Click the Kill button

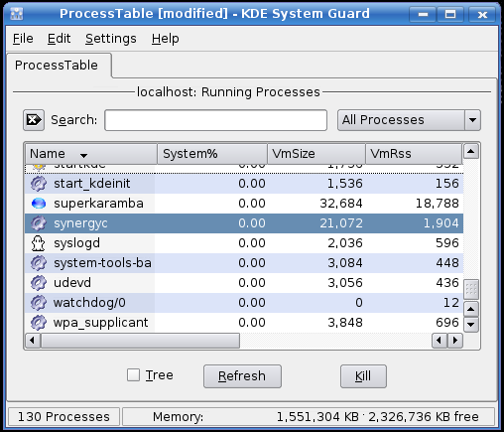[363, 376]
